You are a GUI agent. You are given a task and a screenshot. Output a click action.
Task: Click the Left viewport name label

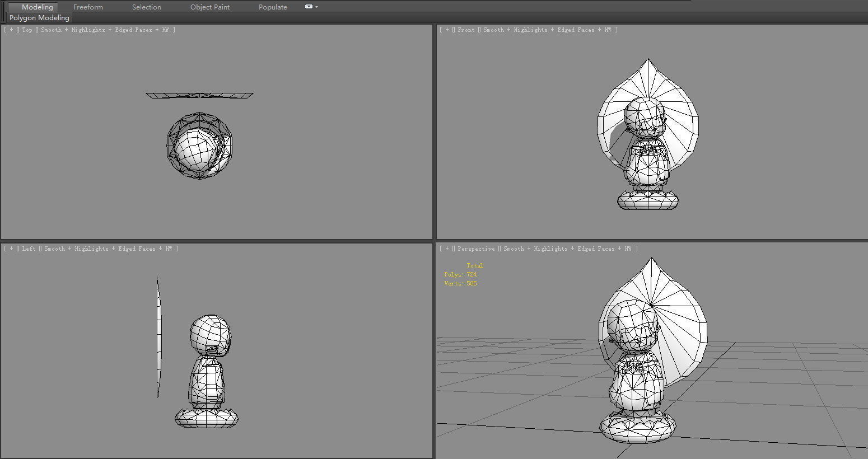pos(29,249)
